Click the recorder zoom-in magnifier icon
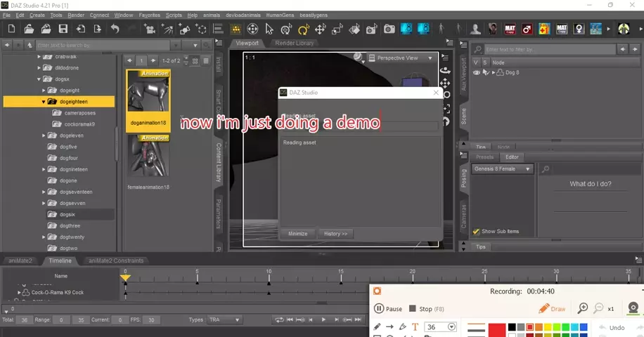 pyautogui.click(x=583, y=309)
